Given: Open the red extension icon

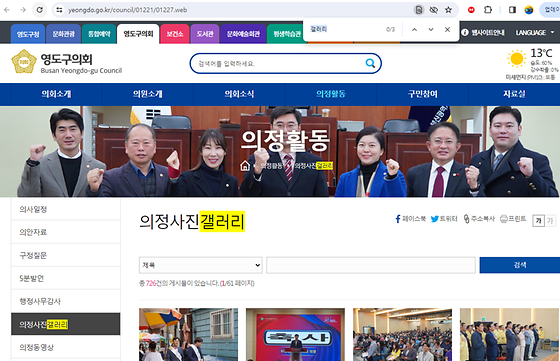Looking at the screenshot, I should click(x=471, y=10).
